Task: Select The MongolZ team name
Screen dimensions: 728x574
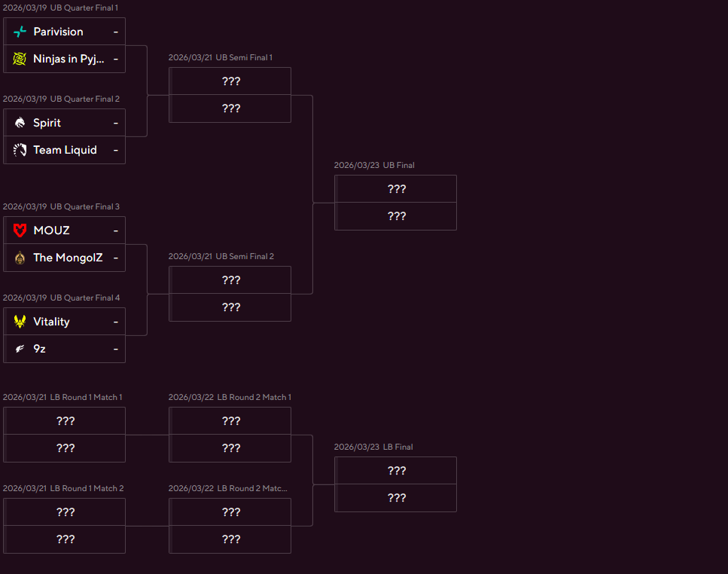Action: coord(68,258)
